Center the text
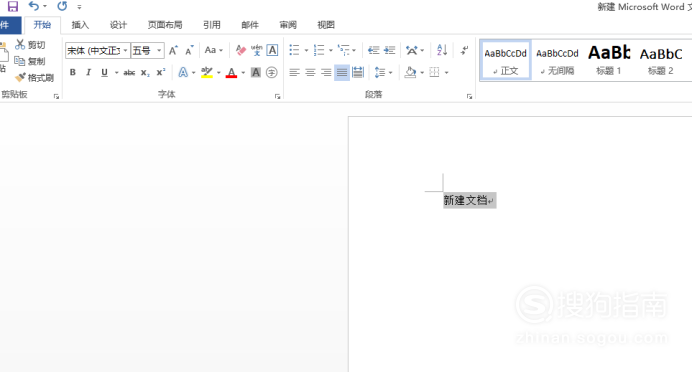Viewport: 692px width, 372px height. [310, 72]
